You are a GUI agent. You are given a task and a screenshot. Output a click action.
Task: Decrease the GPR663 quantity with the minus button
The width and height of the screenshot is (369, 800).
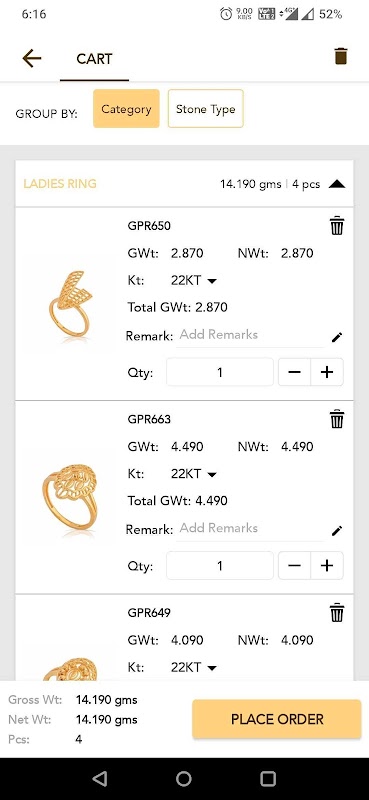[x=294, y=565]
